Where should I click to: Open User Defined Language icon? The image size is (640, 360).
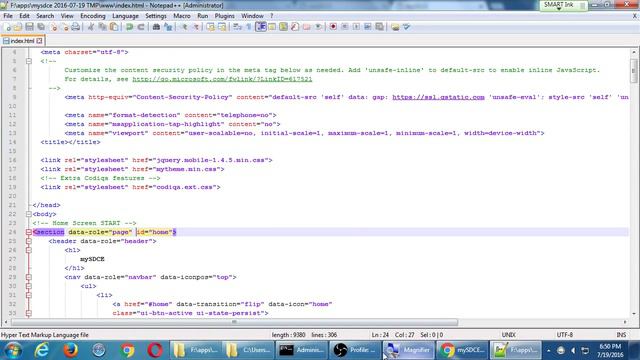[x=272, y=27]
